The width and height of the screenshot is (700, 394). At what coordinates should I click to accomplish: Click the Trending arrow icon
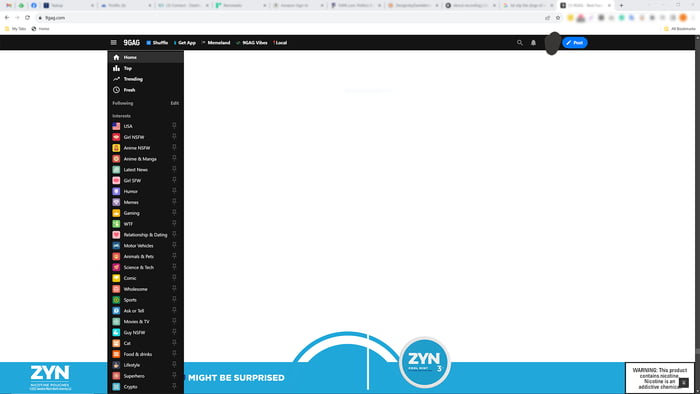[x=116, y=79]
